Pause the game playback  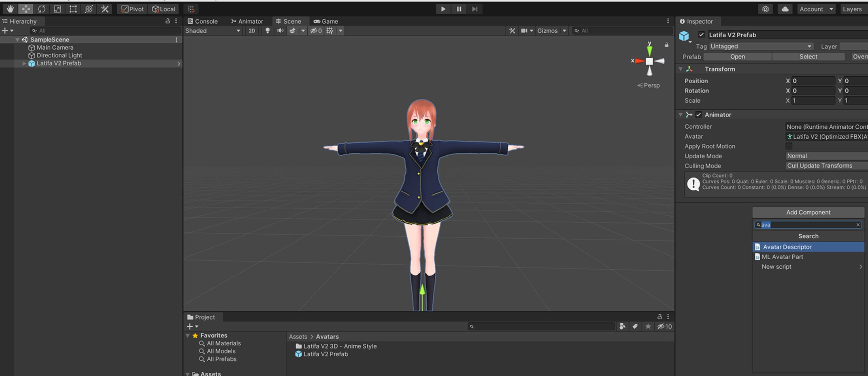click(x=459, y=9)
